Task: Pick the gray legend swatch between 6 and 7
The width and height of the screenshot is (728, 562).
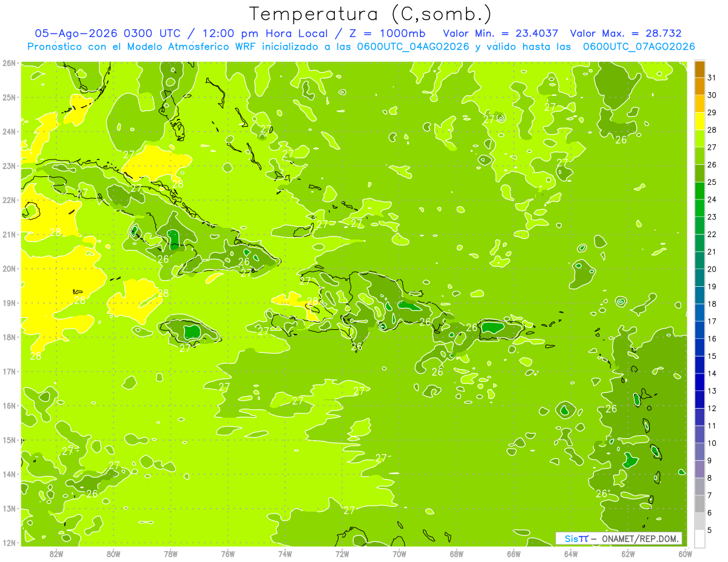Action: coord(699,504)
